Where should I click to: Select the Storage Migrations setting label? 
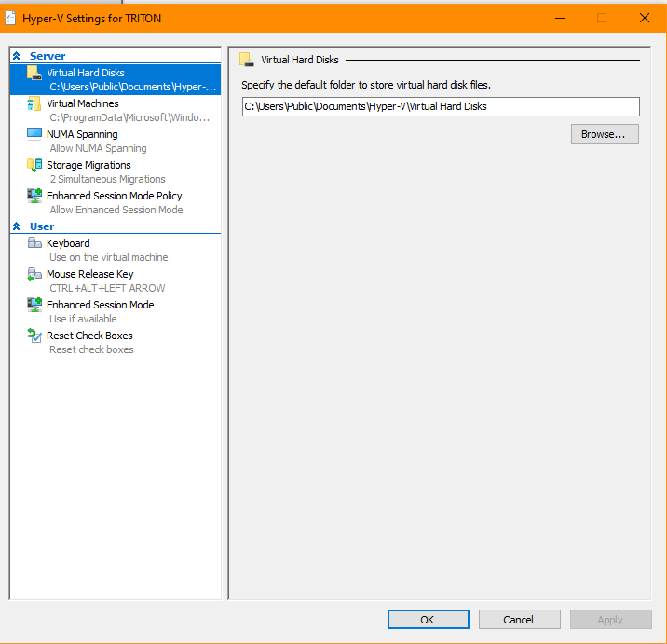pyautogui.click(x=88, y=165)
